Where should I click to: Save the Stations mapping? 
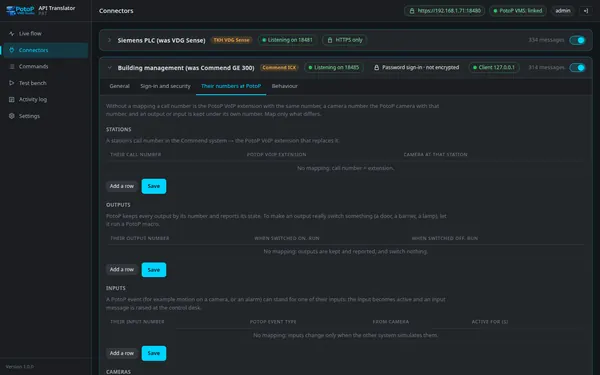(154, 186)
